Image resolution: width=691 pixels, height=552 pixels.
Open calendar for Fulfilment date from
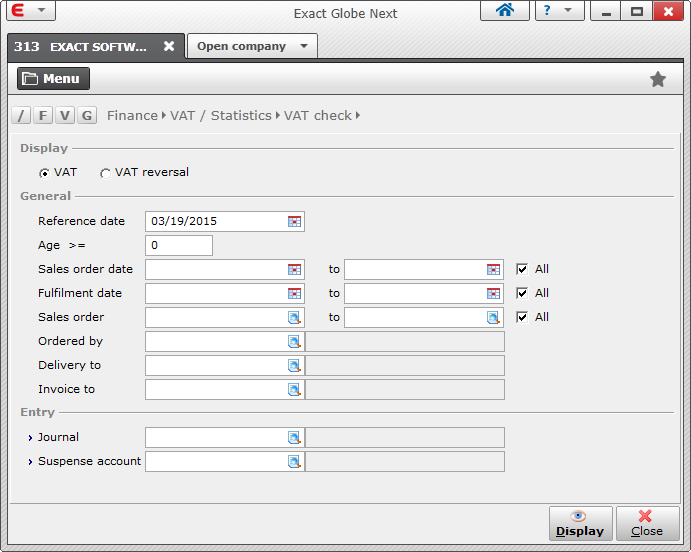[x=294, y=293]
